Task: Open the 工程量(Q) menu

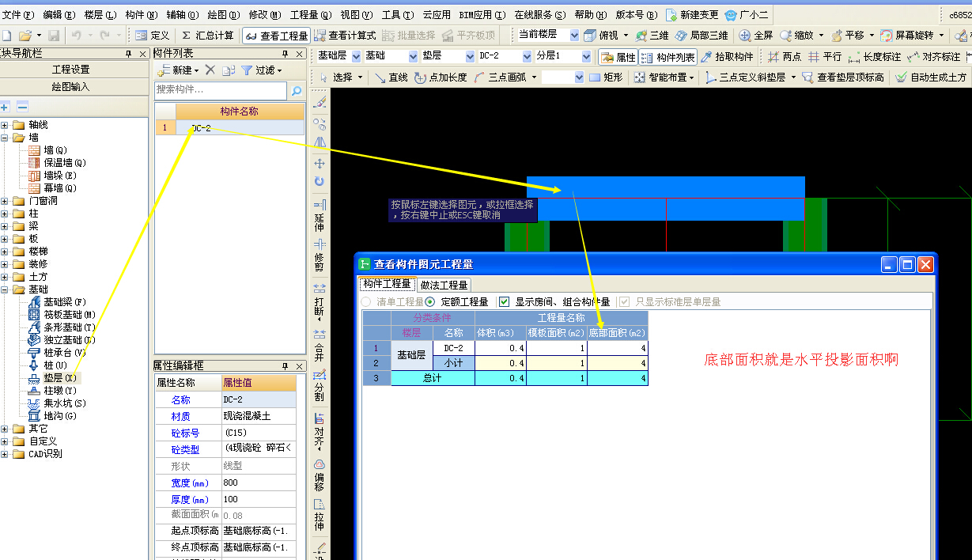Action: pyautogui.click(x=311, y=14)
